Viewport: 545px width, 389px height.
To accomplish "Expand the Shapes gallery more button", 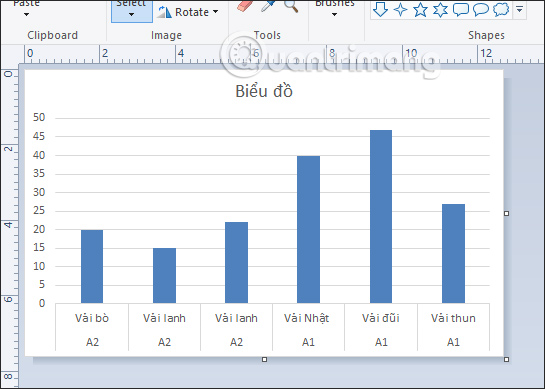I will coord(520,9).
